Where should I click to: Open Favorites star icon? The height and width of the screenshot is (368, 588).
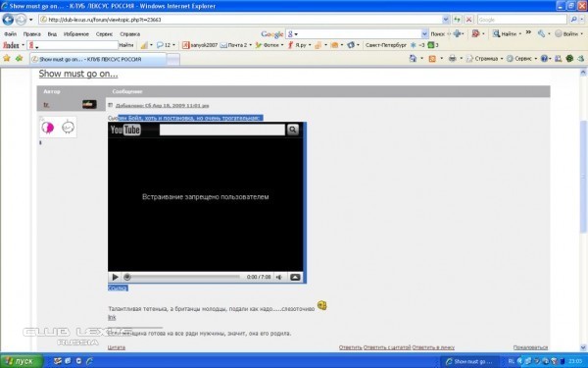tap(7, 58)
